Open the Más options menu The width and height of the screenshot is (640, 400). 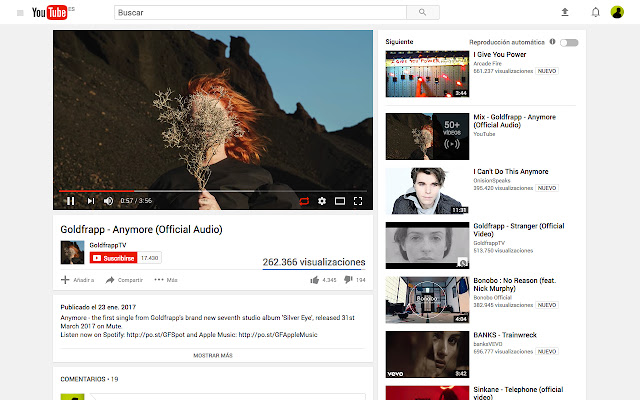[166, 280]
